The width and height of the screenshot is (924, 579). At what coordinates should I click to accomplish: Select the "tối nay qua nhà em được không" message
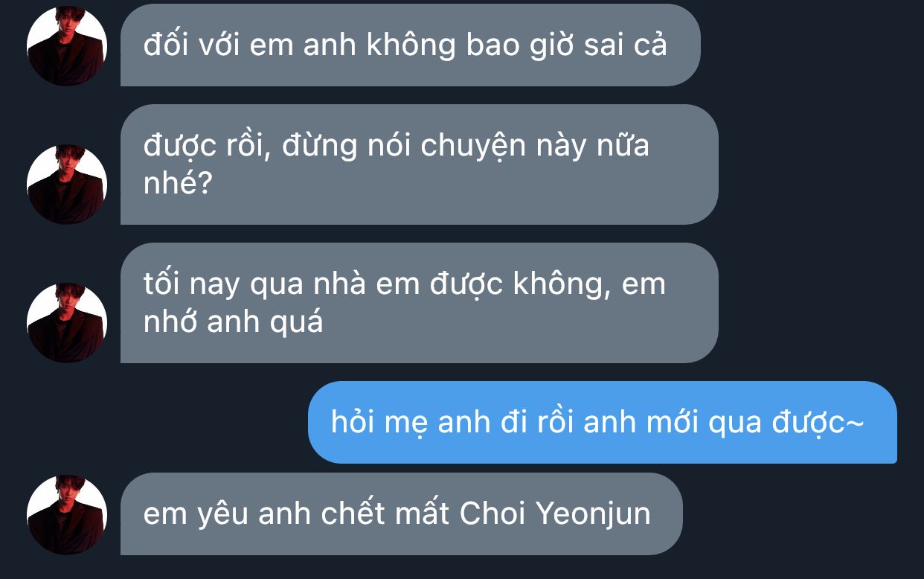click(420, 303)
